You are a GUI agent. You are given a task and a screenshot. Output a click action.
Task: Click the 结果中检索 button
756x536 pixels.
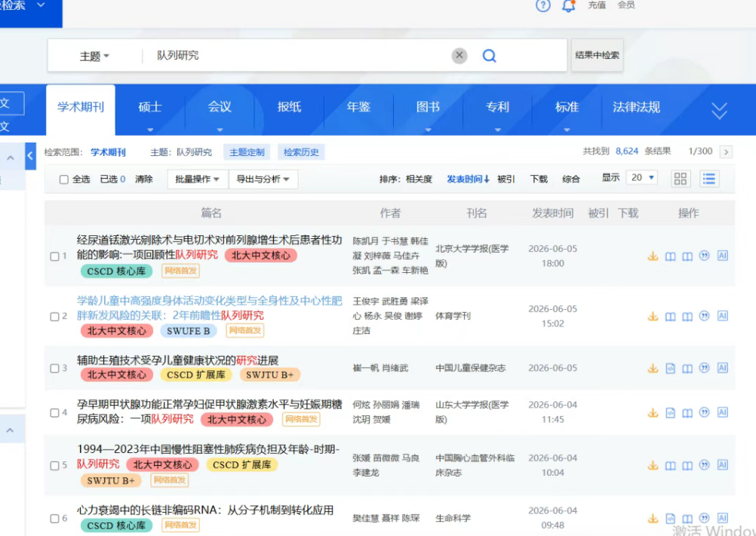pos(597,55)
